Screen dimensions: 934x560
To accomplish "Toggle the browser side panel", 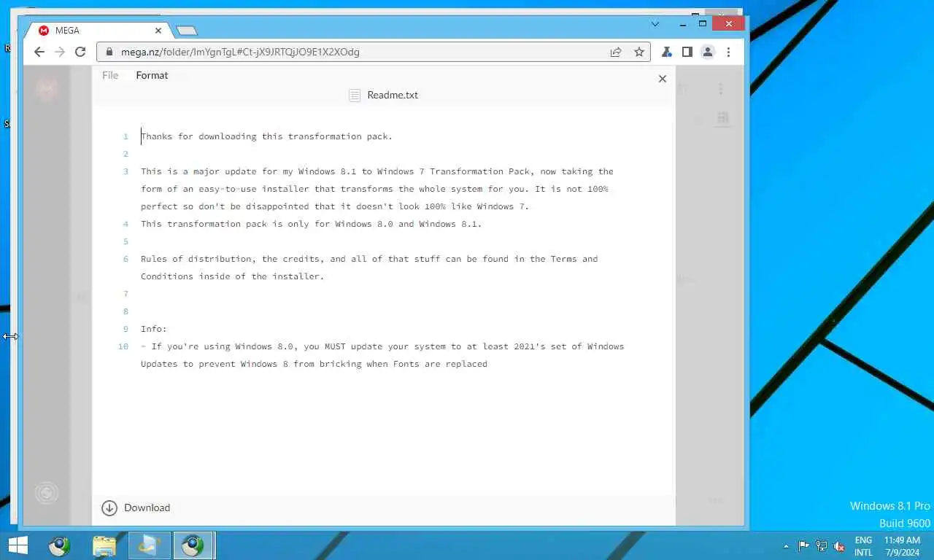I will pyautogui.click(x=687, y=52).
